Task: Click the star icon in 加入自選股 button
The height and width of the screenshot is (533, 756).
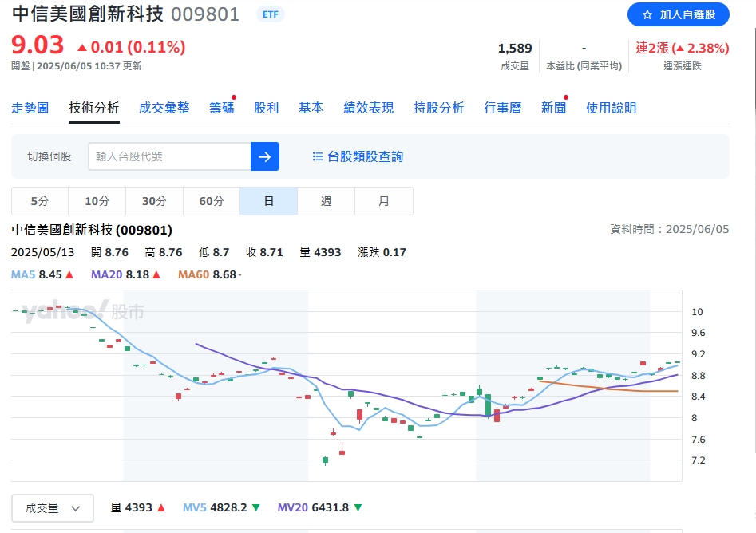Action: (647, 15)
